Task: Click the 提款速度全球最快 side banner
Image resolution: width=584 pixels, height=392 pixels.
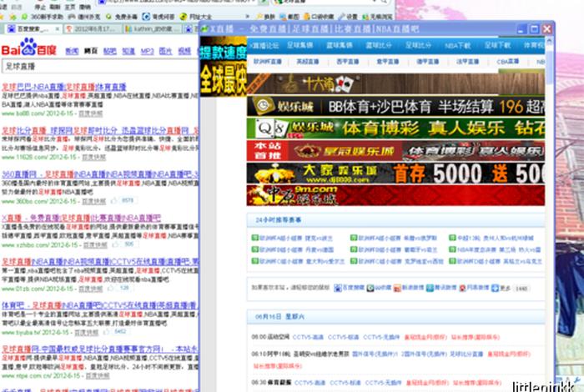Action: point(223,66)
